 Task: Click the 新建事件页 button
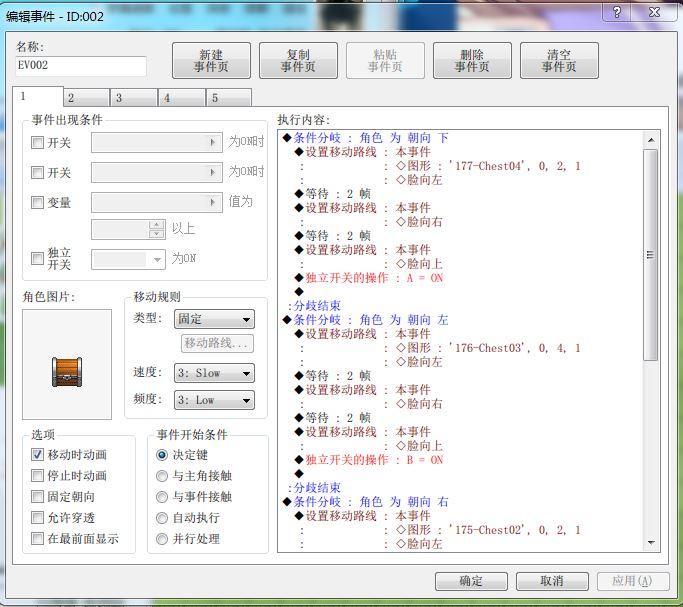pyautogui.click(x=211, y=61)
